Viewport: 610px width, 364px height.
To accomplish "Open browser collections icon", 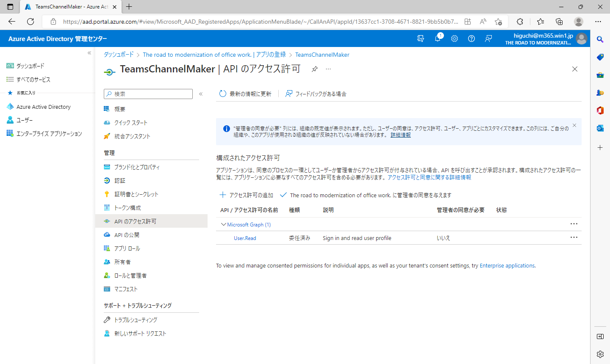I will [x=559, y=22].
